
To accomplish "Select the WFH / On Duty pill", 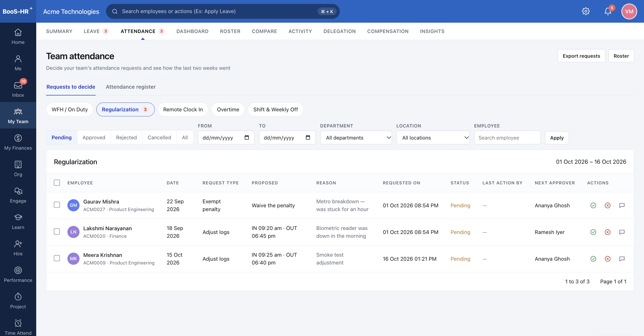I will click(x=70, y=109).
